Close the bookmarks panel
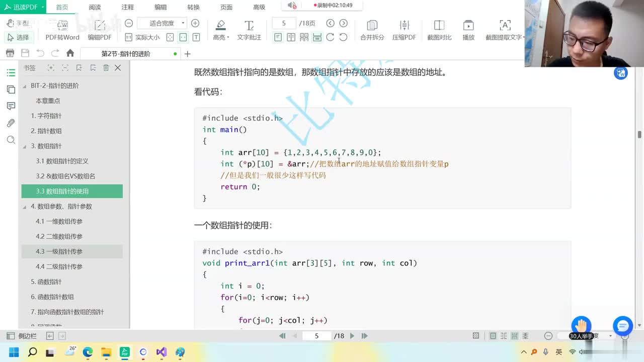 point(118,68)
